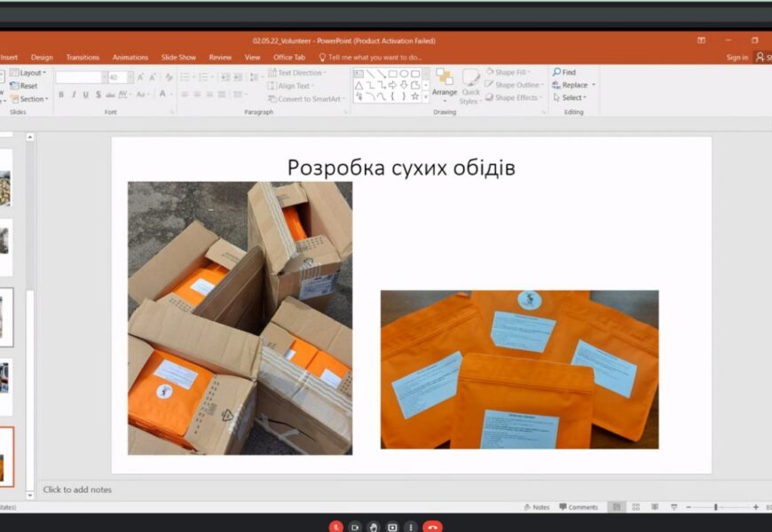The width and height of the screenshot is (772, 532).
Task: Click the red end call button
Action: (432, 527)
